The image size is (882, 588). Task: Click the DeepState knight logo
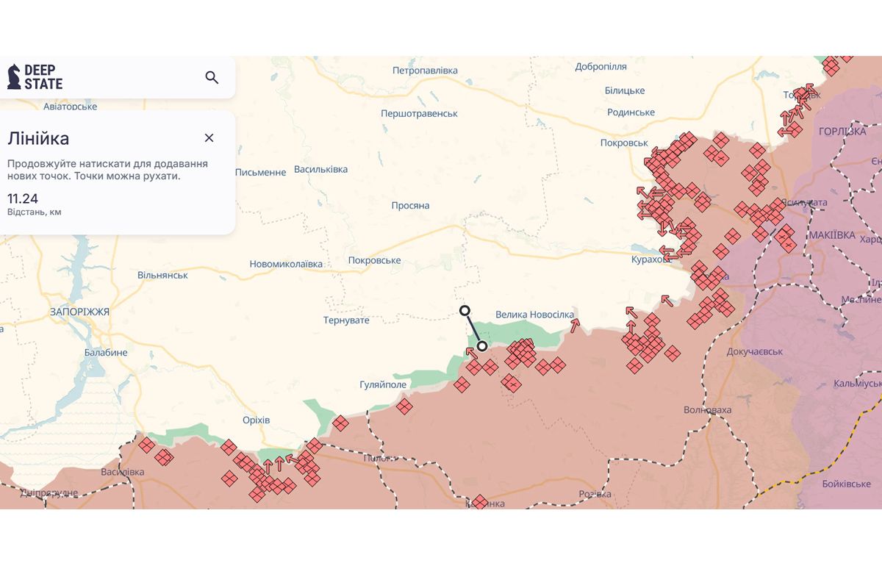tap(14, 76)
